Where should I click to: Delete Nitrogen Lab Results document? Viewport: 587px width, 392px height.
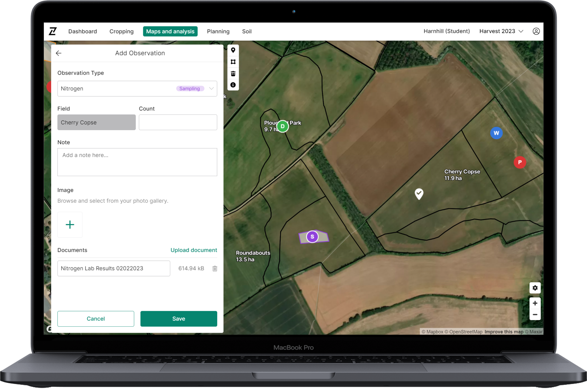[x=215, y=268]
